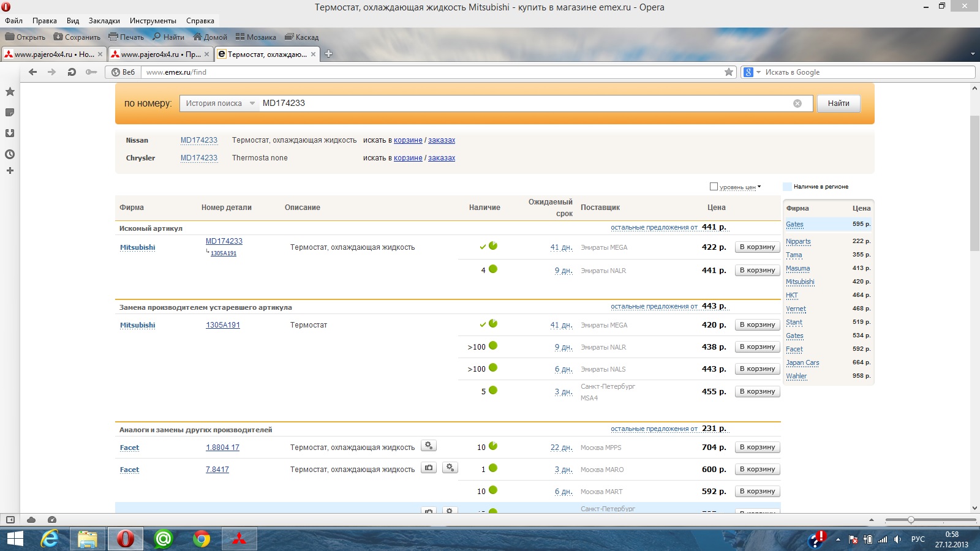
Task: Clear the search field with X icon
Action: [797, 103]
